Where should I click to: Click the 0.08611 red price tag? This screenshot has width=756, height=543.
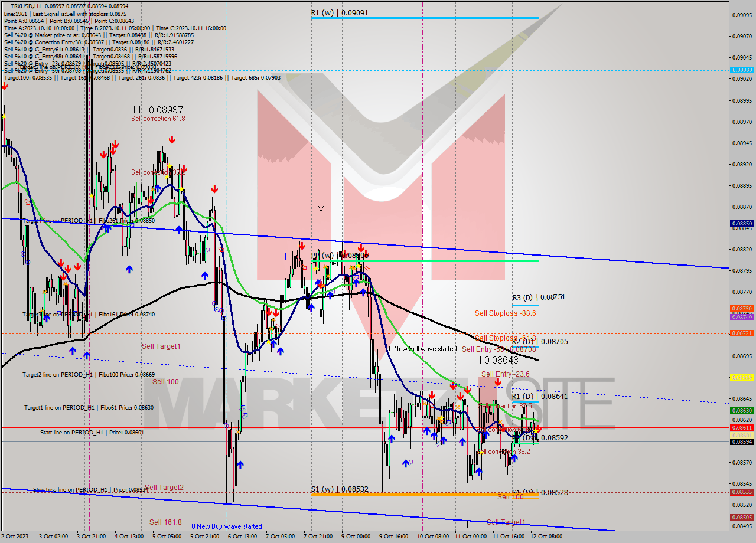742,427
